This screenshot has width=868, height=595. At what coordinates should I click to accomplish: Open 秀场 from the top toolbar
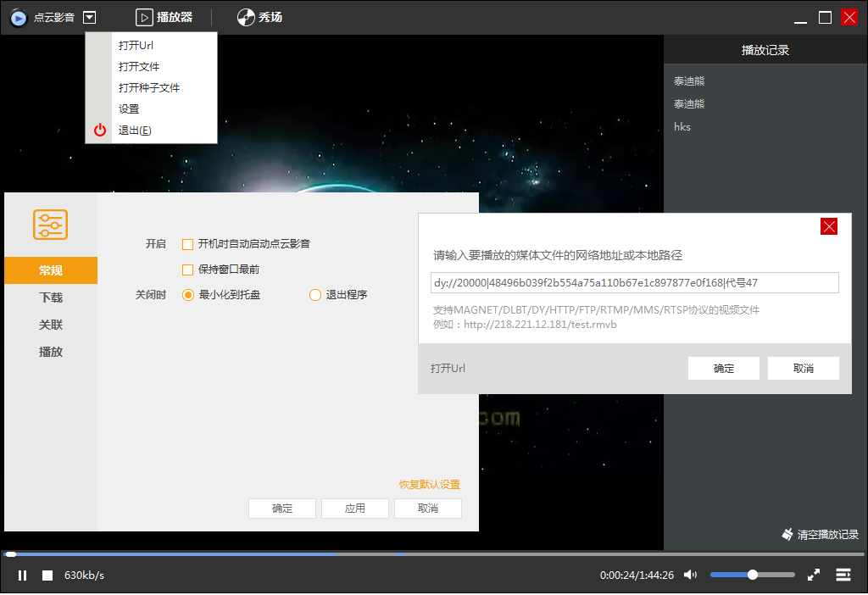[x=260, y=17]
